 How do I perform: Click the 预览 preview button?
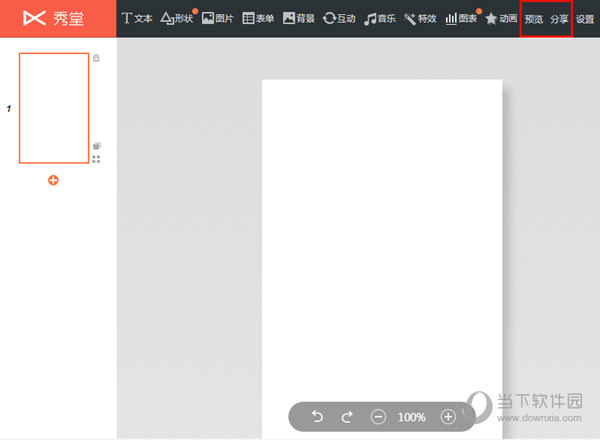[533, 19]
